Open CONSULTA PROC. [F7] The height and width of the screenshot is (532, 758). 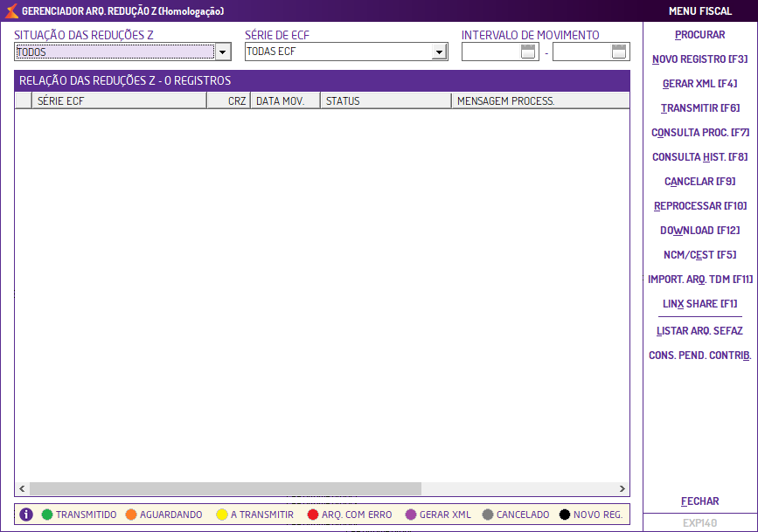click(700, 133)
